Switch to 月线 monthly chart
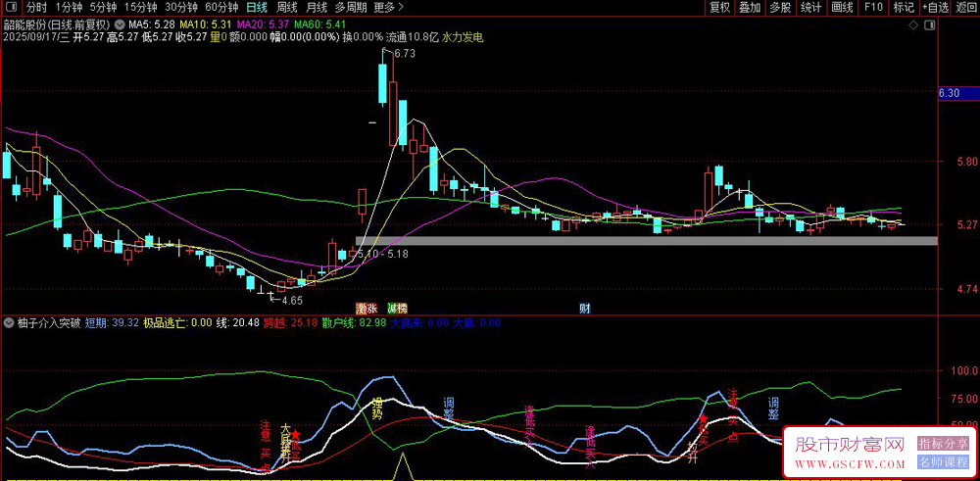The width and height of the screenshot is (980, 481). click(x=317, y=8)
